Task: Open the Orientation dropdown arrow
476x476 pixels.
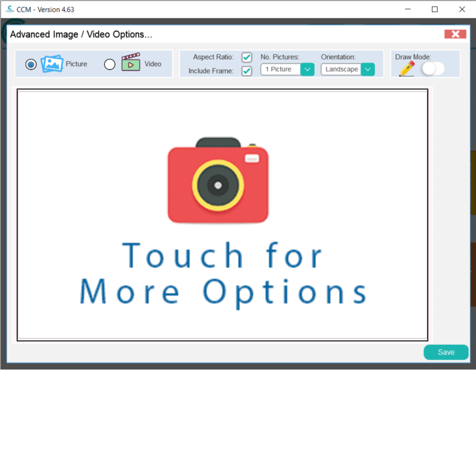Action: [368, 70]
